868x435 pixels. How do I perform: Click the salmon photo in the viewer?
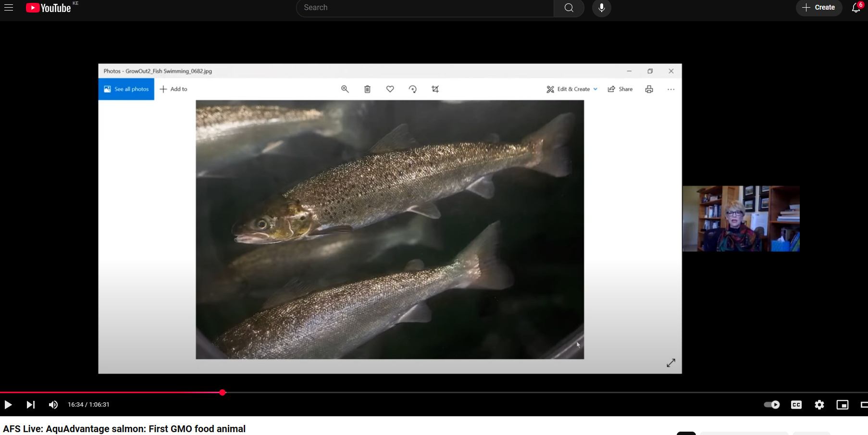point(390,229)
